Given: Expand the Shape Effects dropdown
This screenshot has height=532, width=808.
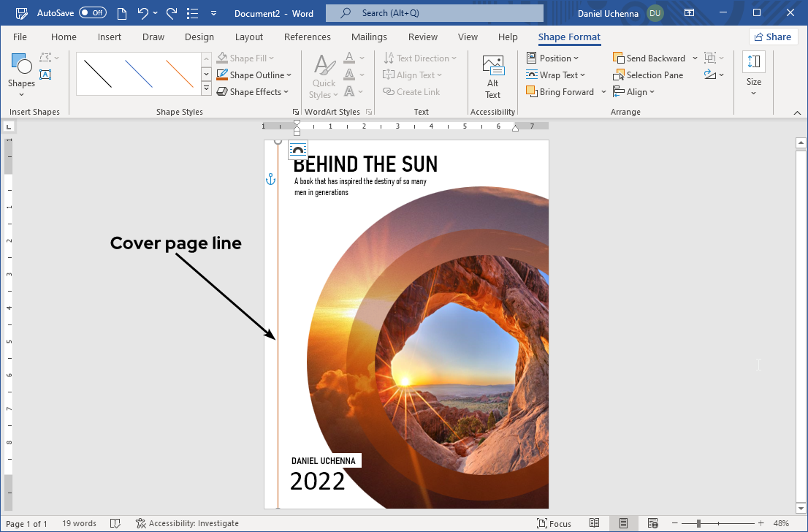Looking at the screenshot, I should pos(286,92).
